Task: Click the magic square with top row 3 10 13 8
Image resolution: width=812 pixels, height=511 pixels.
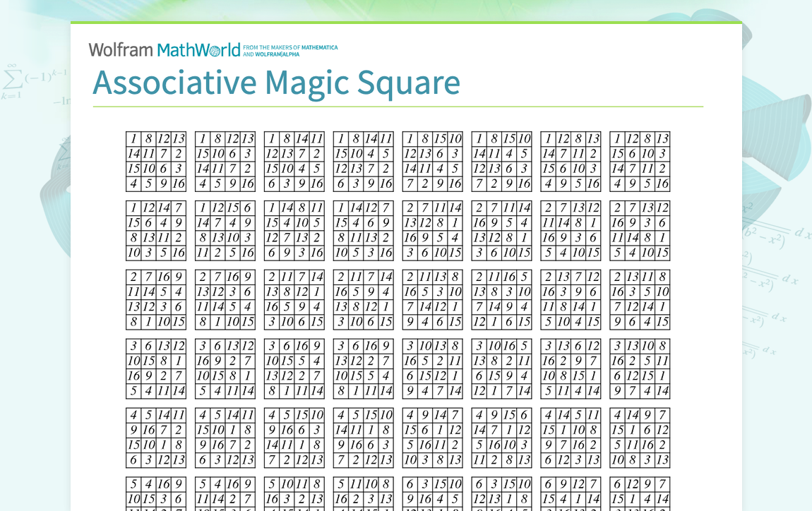Action: coord(432,368)
